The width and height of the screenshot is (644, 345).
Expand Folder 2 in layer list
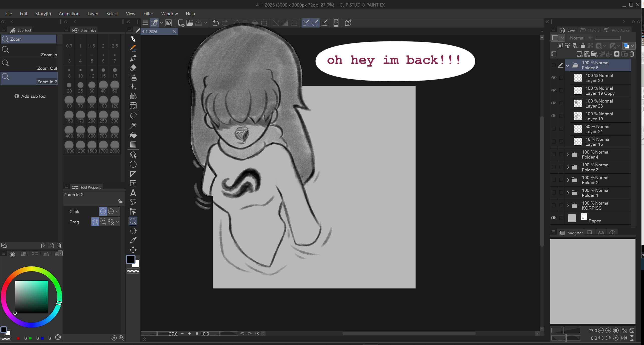(x=568, y=180)
